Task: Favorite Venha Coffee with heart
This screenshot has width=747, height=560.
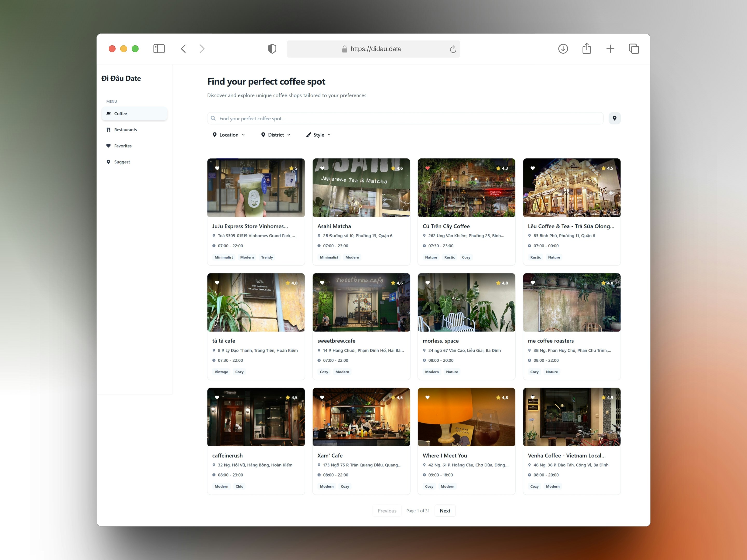Action: (x=532, y=397)
